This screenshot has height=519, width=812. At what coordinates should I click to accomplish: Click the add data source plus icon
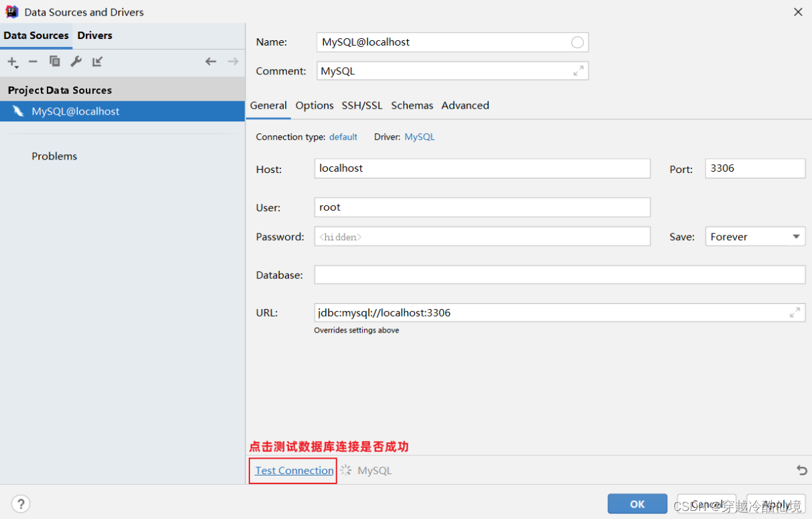(x=12, y=62)
